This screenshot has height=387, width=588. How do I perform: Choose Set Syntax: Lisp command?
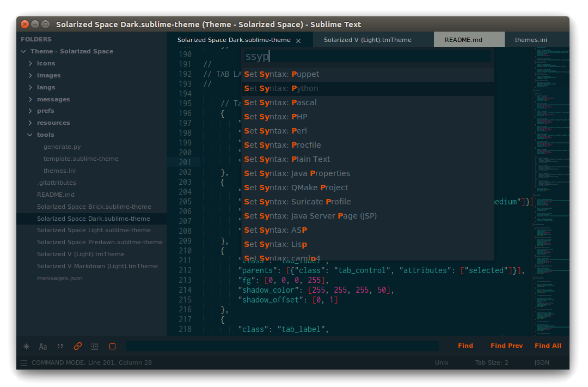pos(367,244)
